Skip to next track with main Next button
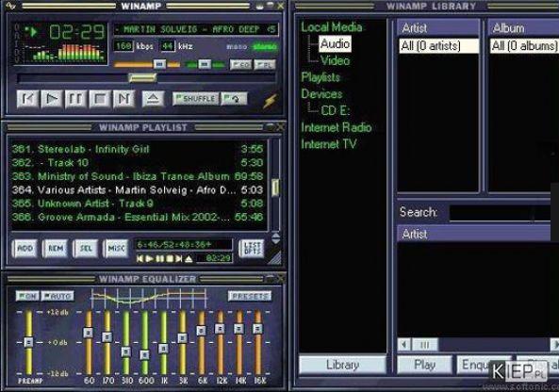The width and height of the screenshot is (559, 392). 123,99
